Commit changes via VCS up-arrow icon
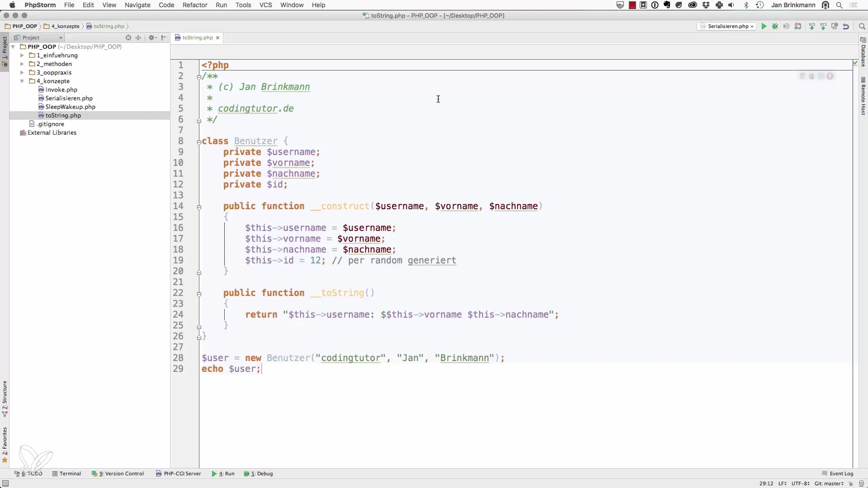The image size is (868, 488). [x=823, y=26]
